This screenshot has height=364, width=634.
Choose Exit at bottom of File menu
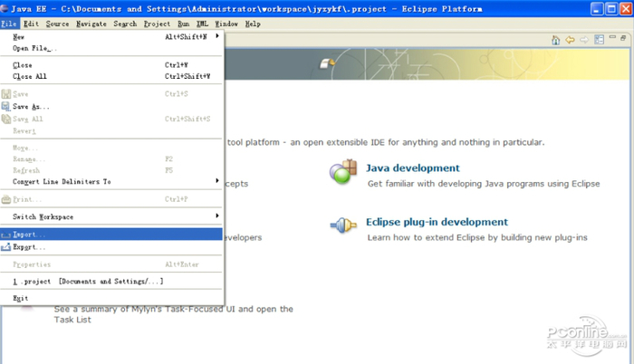coord(20,298)
